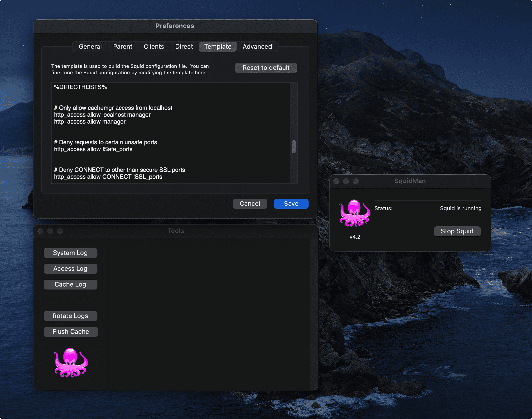The width and height of the screenshot is (532, 419).
Task: Open the System Log
Action: [x=70, y=253]
